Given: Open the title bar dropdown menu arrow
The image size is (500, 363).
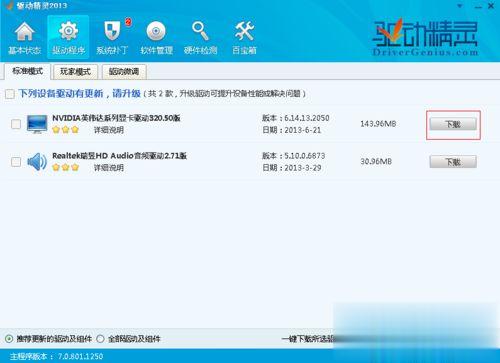Looking at the screenshot, I should tap(460, 6).
